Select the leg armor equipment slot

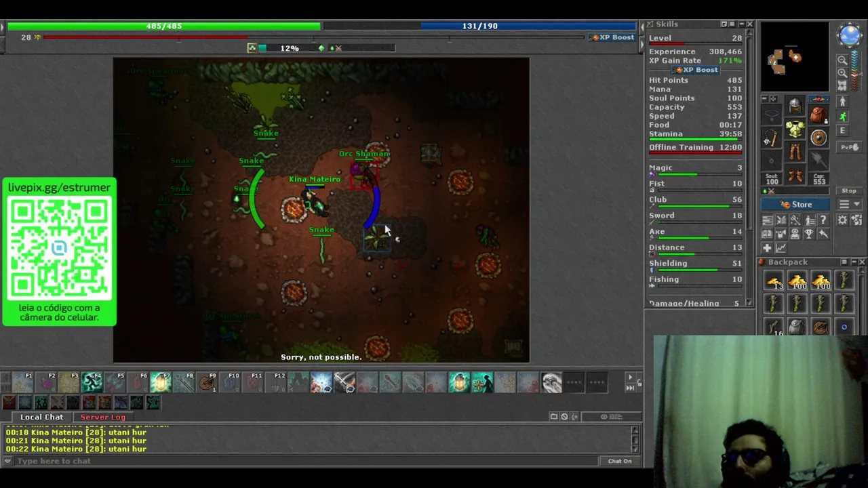pos(795,152)
